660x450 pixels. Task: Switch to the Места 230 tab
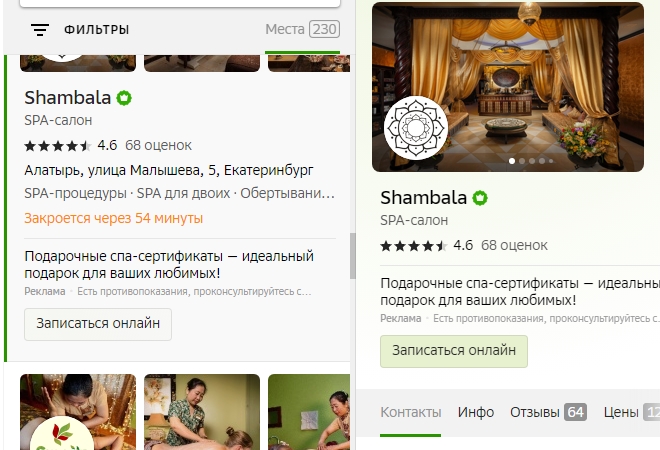point(302,29)
